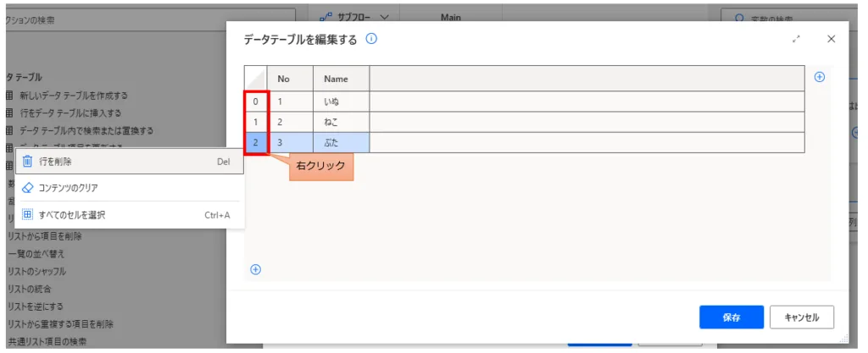
Task: Click the trash icon for 行を削除
Action: 27,161
